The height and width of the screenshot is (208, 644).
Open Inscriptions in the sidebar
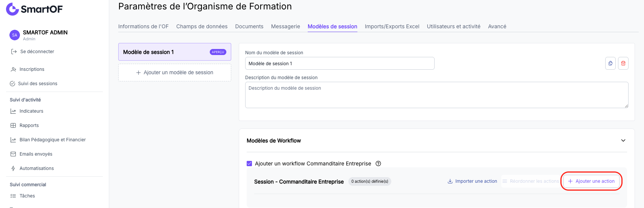[32, 69]
